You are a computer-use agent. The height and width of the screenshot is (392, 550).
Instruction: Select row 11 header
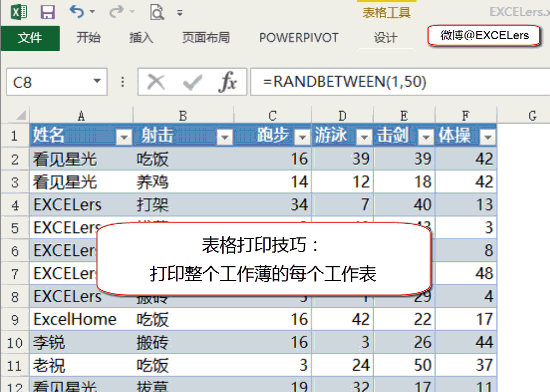15,366
